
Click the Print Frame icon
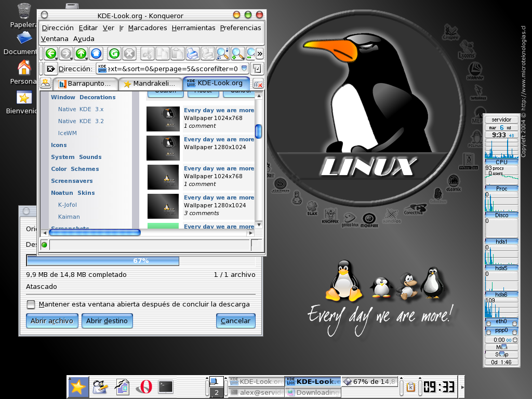(x=207, y=54)
